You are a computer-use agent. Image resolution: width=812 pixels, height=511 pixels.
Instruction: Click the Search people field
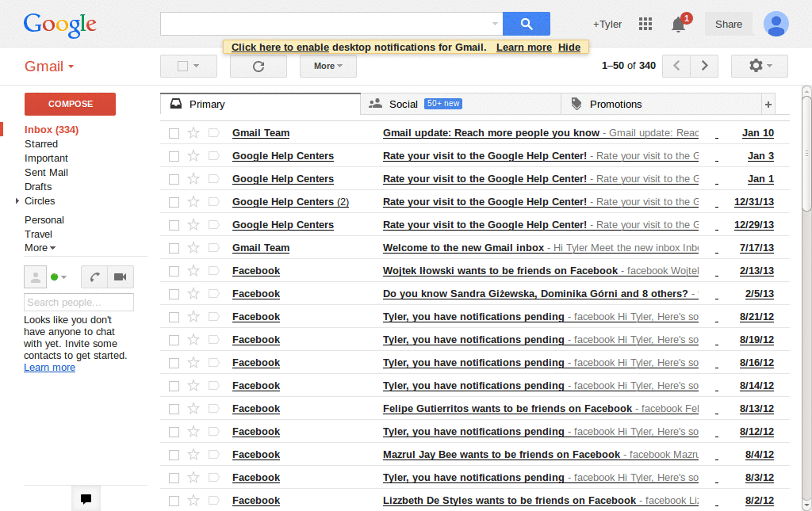[79, 303]
